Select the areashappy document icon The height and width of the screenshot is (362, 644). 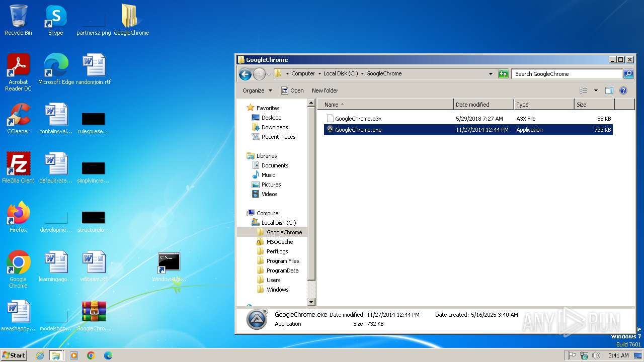click(18, 315)
